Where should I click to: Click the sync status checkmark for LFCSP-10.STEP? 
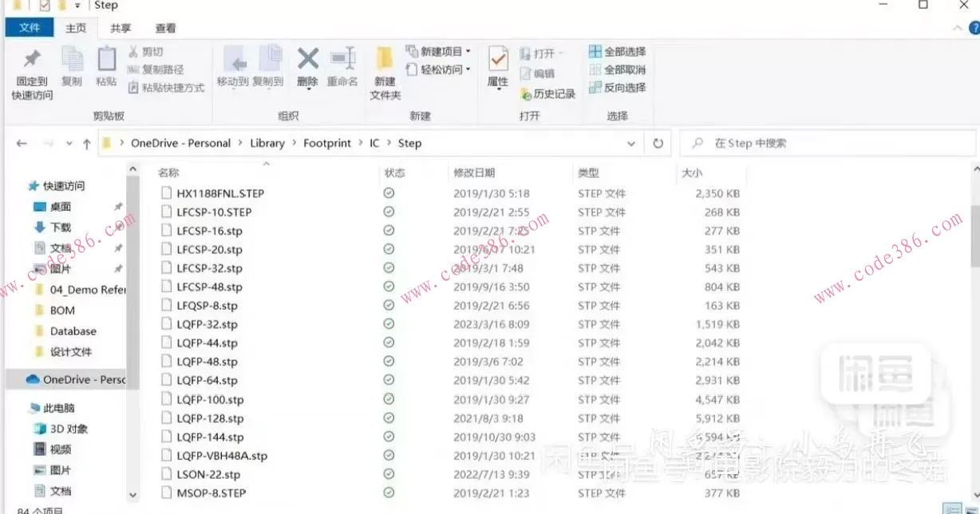coord(389,212)
